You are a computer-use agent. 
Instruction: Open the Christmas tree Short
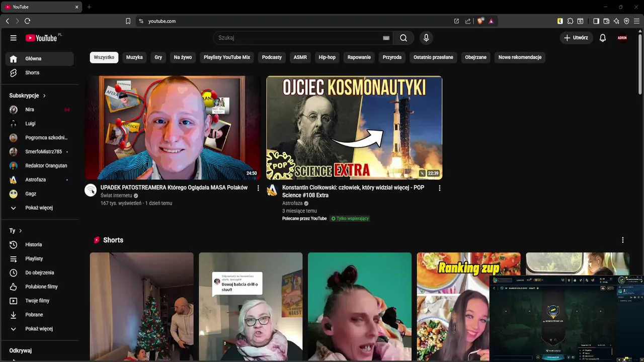coord(142,307)
